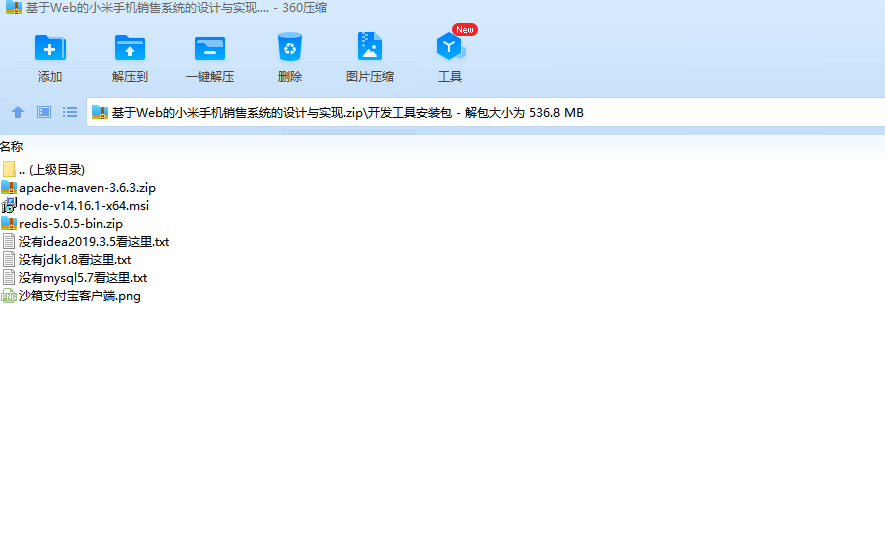Select 没有mysql5.7看这里.txt file
This screenshot has width=885, height=537.
(75, 278)
